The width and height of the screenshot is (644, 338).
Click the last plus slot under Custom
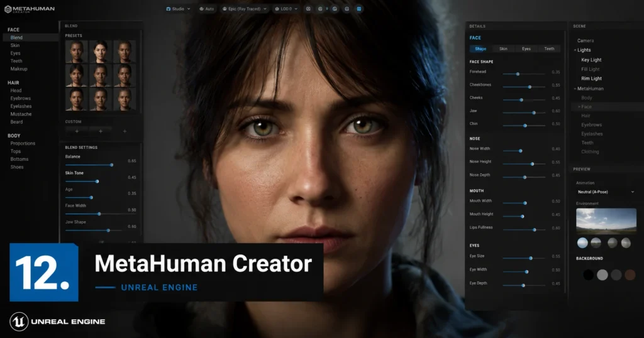click(x=125, y=131)
